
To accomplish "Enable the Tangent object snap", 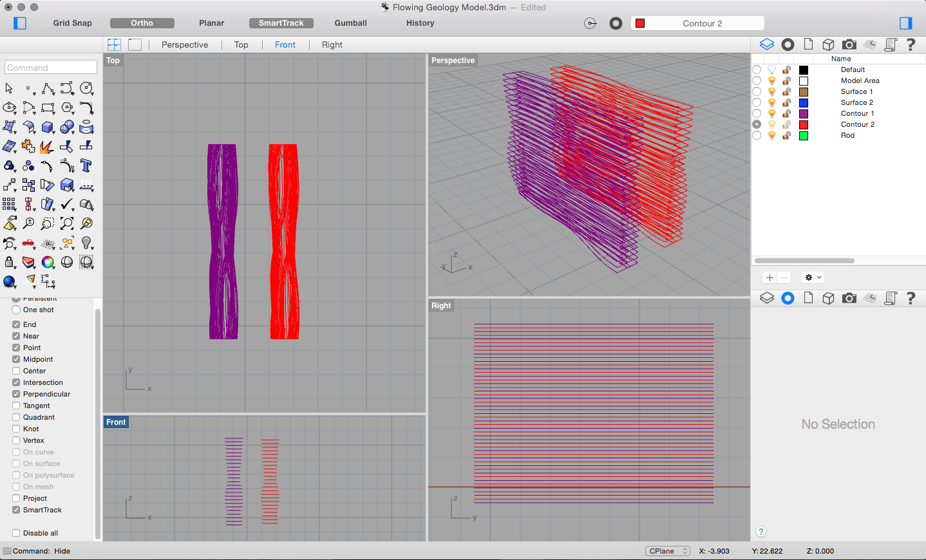I will point(16,406).
